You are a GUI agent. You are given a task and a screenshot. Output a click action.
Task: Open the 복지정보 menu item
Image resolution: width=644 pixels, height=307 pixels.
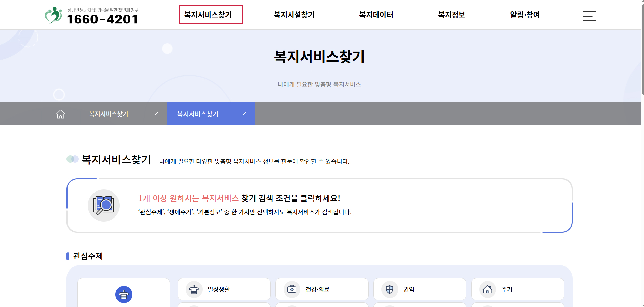[x=452, y=15]
